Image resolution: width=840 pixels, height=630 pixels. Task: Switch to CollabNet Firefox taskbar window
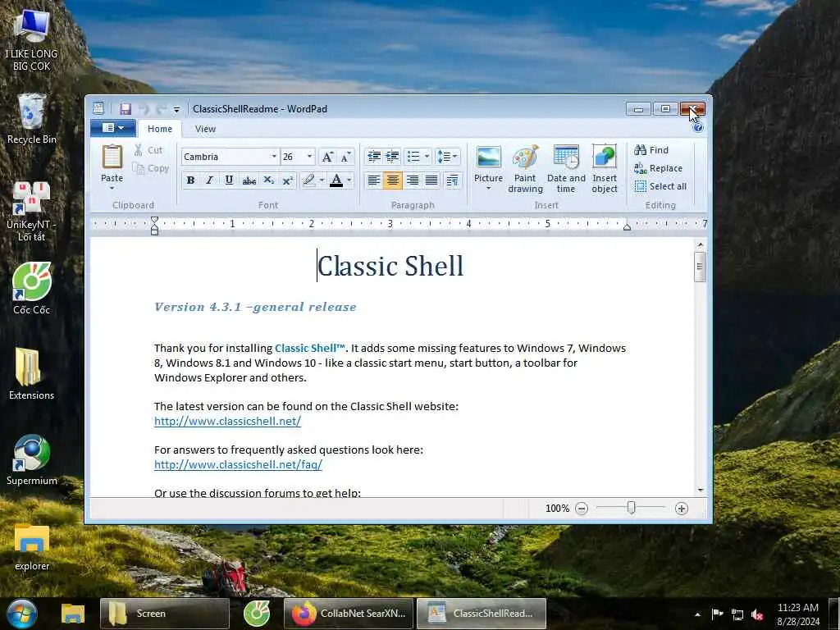pos(349,614)
